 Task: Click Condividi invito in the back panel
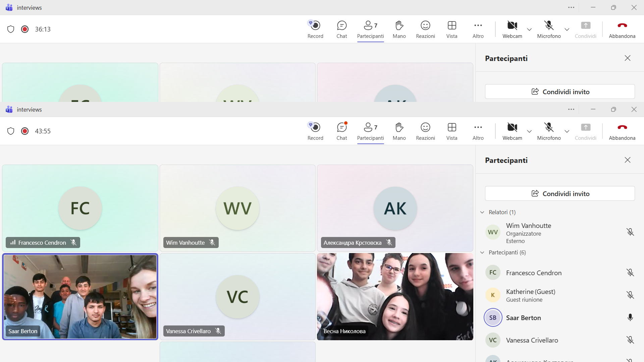pos(560,92)
